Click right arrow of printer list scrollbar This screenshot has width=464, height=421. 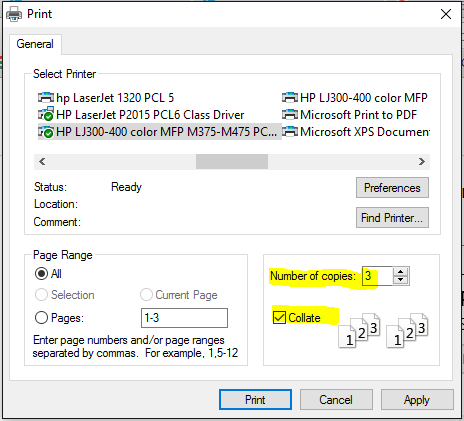[x=422, y=162]
